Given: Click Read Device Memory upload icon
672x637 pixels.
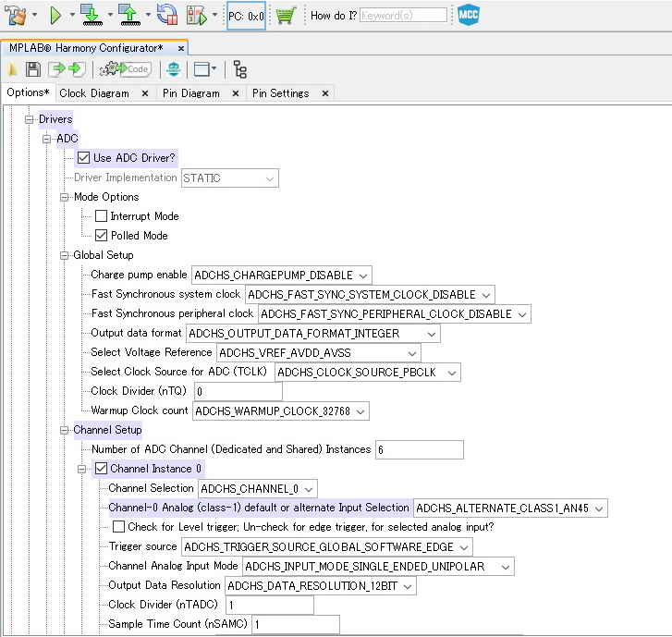Looking at the screenshot, I should (129, 16).
